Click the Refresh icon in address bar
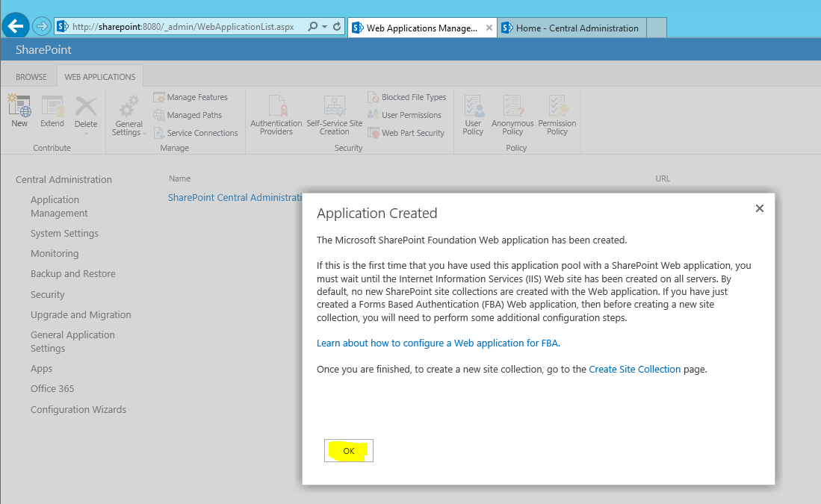 [337, 26]
